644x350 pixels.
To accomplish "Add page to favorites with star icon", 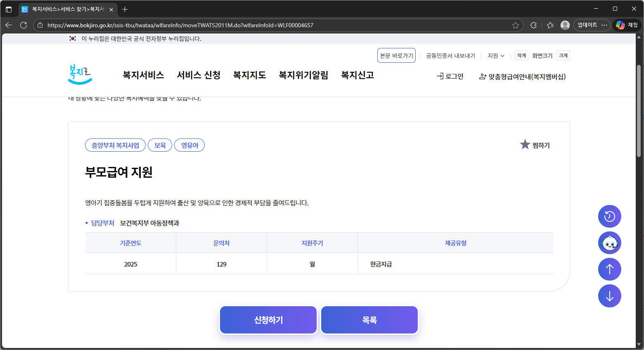I will point(516,25).
